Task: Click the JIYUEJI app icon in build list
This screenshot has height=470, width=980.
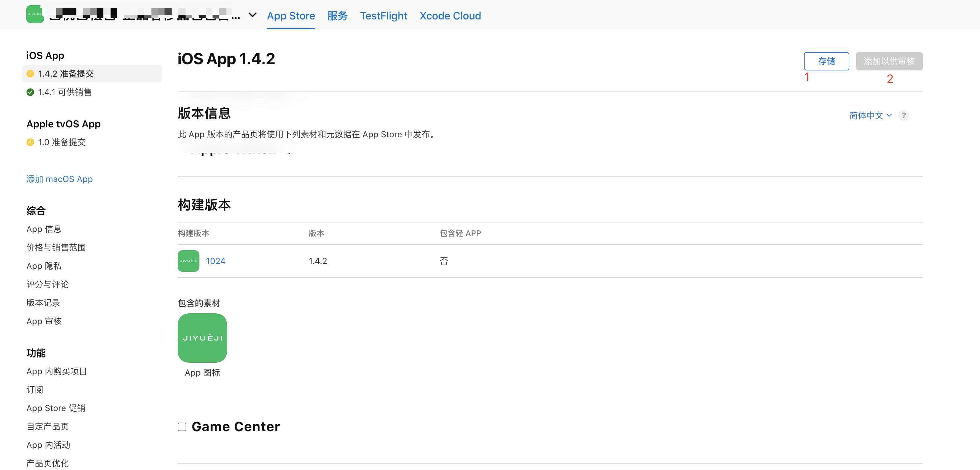Action: coord(189,261)
